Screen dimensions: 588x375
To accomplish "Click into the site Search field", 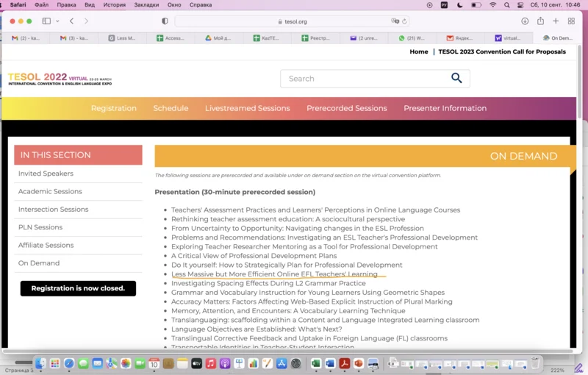I will coord(365,79).
